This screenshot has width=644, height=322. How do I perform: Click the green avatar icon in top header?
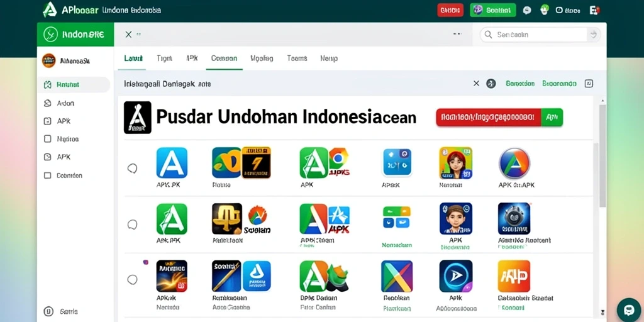click(x=545, y=10)
